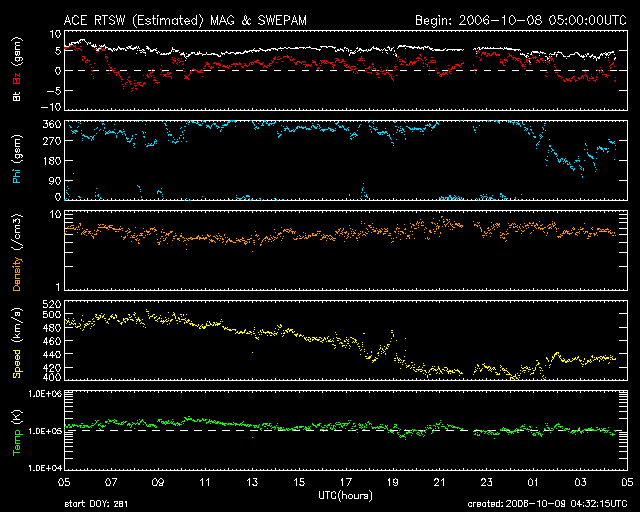Click the "5" tick on the Bt/Bz axis

58,51
